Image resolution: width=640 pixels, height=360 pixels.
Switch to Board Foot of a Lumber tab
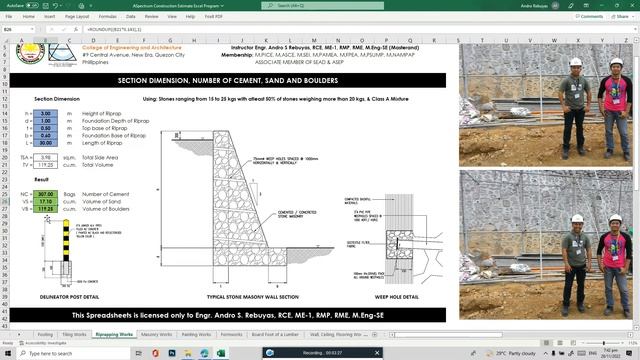(x=275, y=335)
